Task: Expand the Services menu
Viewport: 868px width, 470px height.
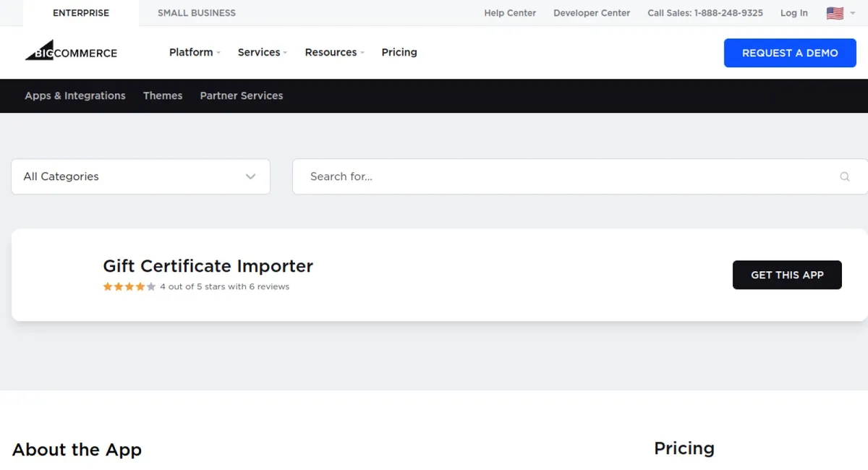Action: (262, 52)
